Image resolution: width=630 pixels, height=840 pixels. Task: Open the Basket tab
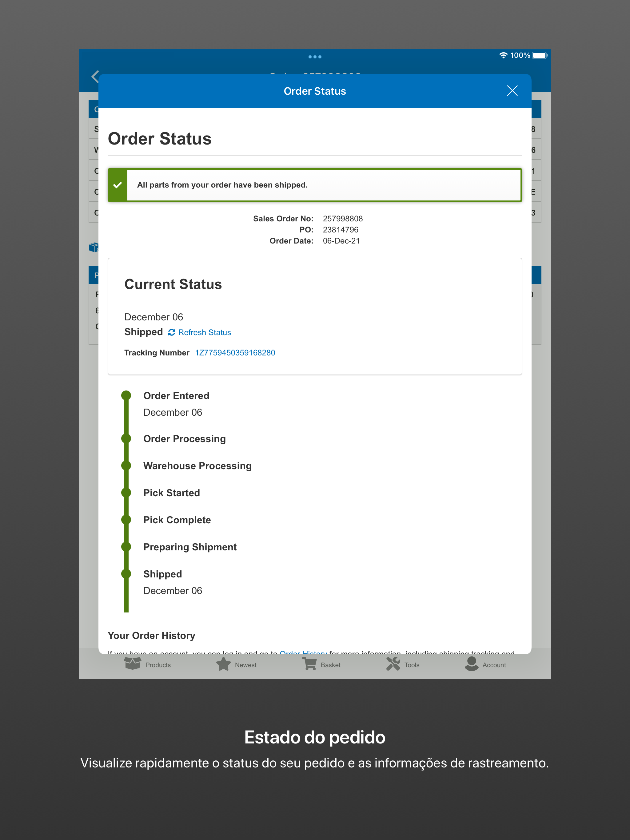point(321,664)
